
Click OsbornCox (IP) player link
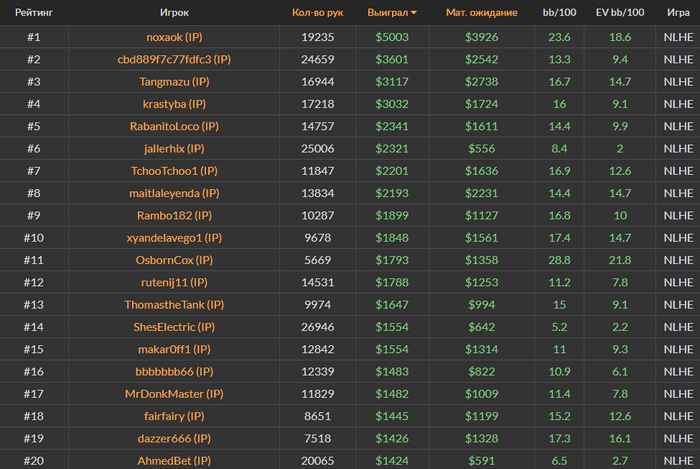click(174, 260)
